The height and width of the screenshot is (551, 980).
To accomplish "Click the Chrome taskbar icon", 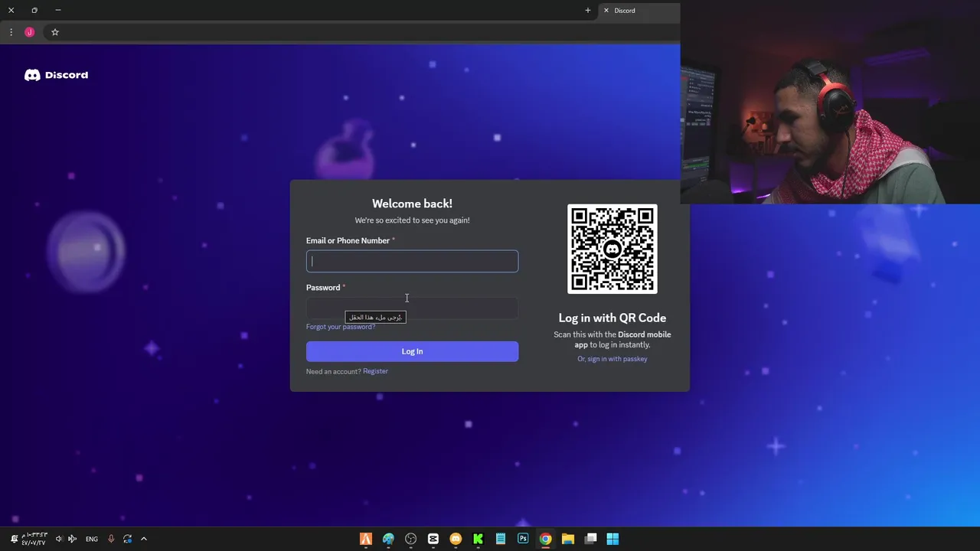I will 545,539.
